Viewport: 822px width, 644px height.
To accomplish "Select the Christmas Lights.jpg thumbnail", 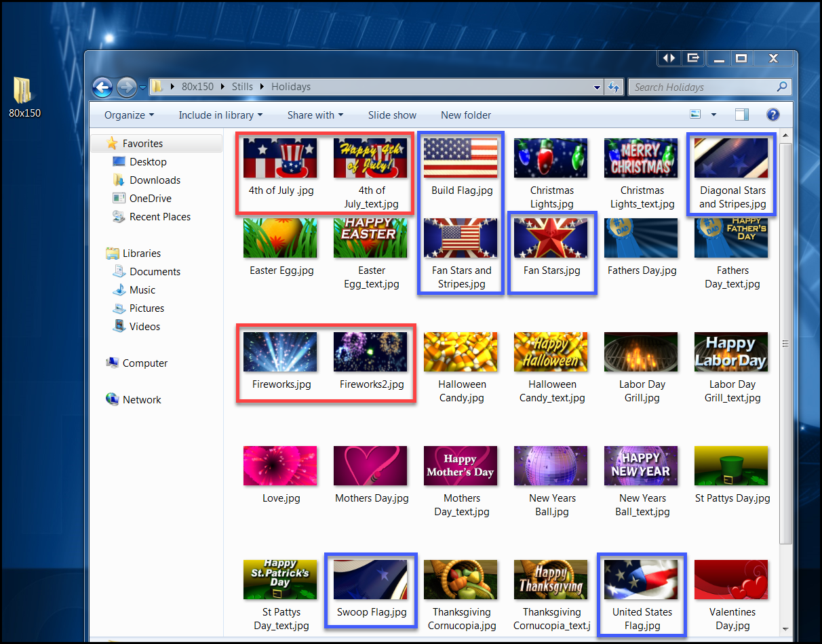I will tap(551, 158).
